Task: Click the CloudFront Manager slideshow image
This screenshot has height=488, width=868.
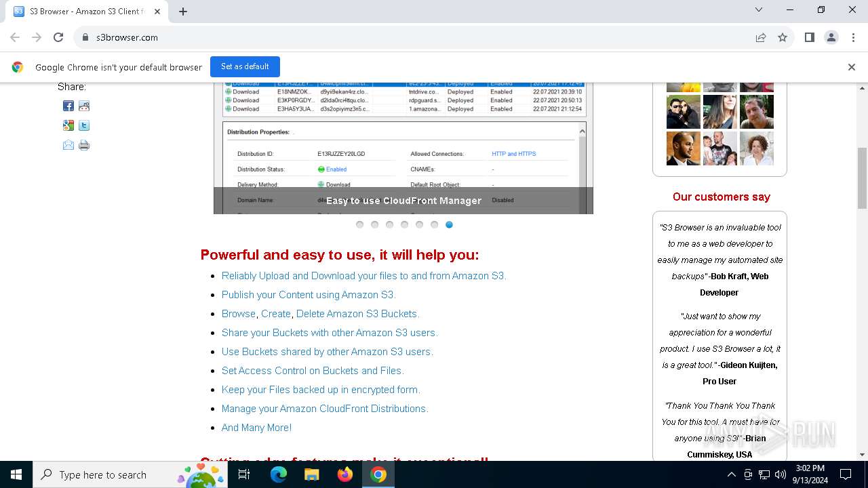Action: [x=403, y=148]
